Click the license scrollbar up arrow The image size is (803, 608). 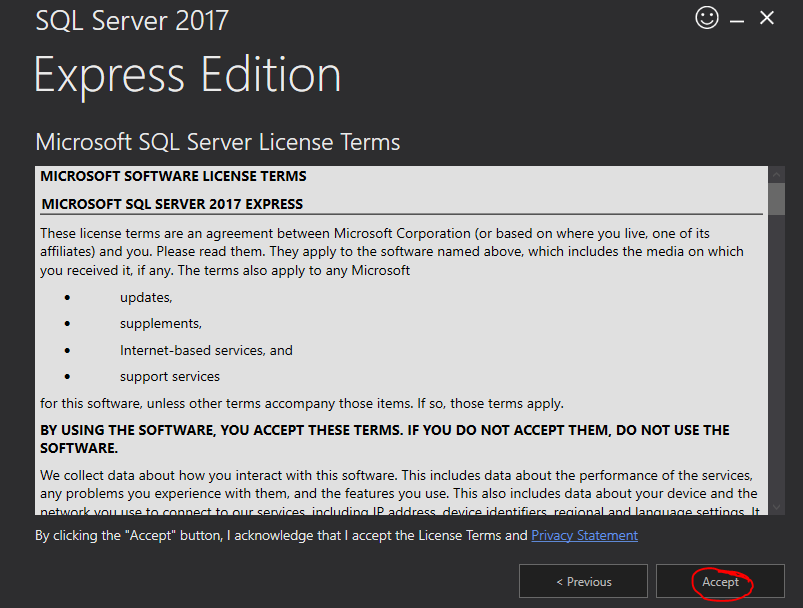click(x=776, y=175)
